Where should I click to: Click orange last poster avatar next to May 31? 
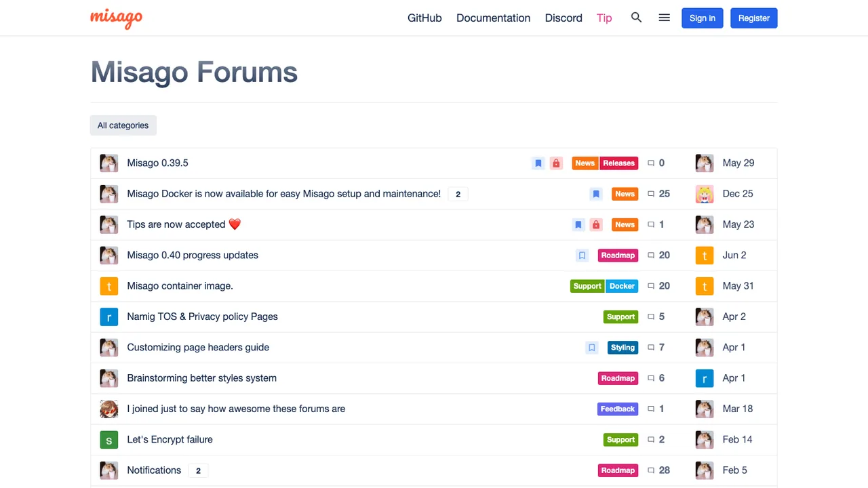(x=705, y=286)
